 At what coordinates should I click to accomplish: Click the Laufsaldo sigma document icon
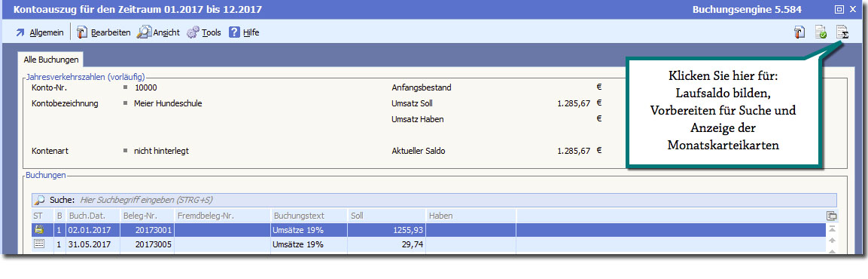pyautogui.click(x=842, y=32)
